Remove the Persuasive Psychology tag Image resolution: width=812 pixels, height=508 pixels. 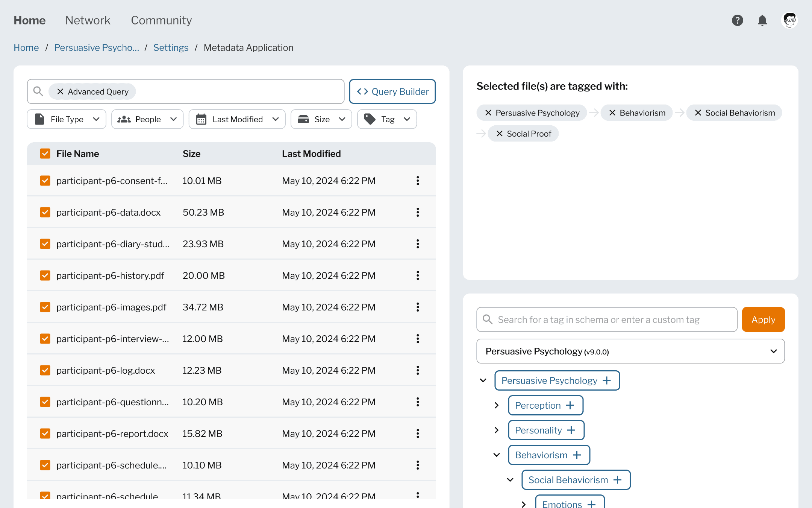click(488, 113)
